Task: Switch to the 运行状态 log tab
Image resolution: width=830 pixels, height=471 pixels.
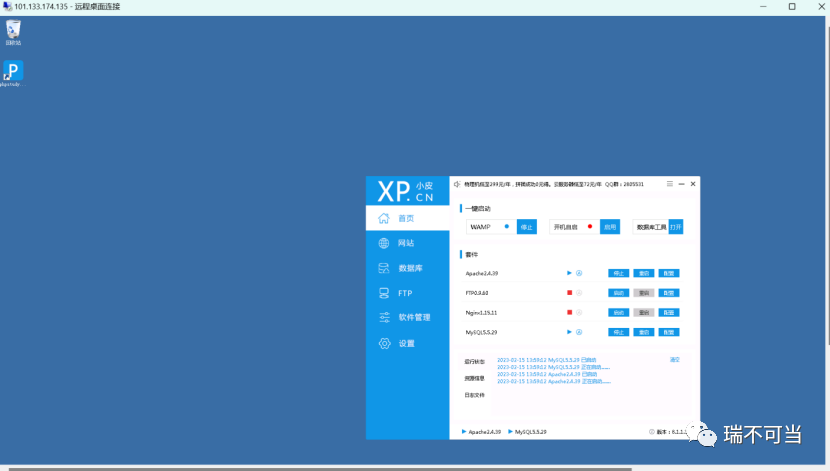Action: coord(474,361)
